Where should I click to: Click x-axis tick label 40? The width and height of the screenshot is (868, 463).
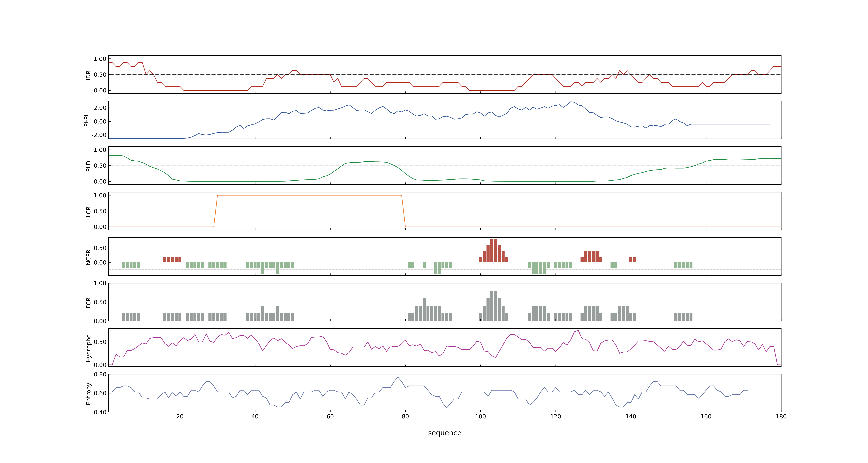tap(255, 416)
